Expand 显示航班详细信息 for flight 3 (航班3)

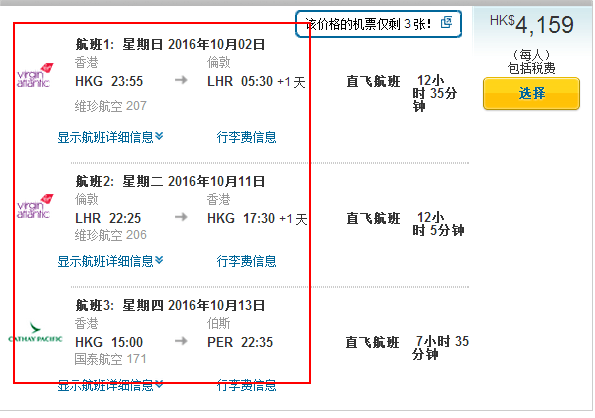point(110,385)
